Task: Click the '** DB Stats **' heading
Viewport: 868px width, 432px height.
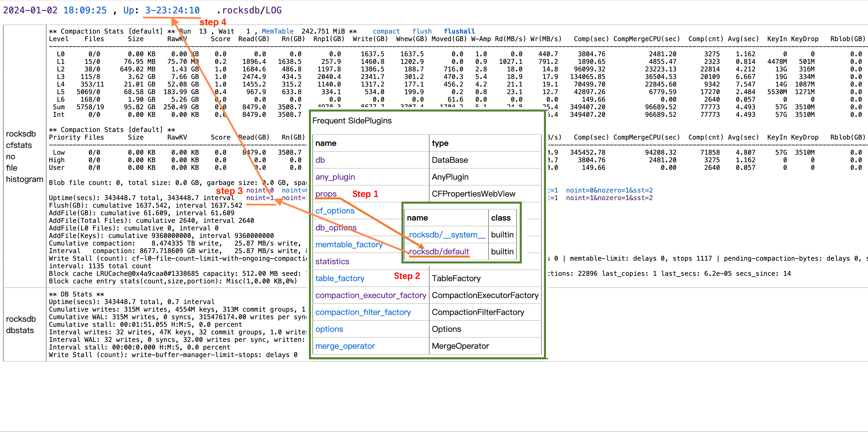Action: [76, 294]
